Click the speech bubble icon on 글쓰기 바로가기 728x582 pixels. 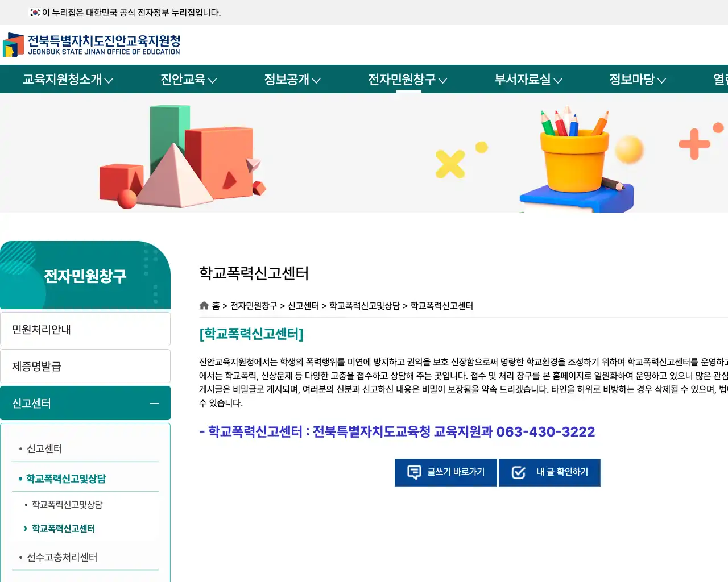[x=413, y=472]
